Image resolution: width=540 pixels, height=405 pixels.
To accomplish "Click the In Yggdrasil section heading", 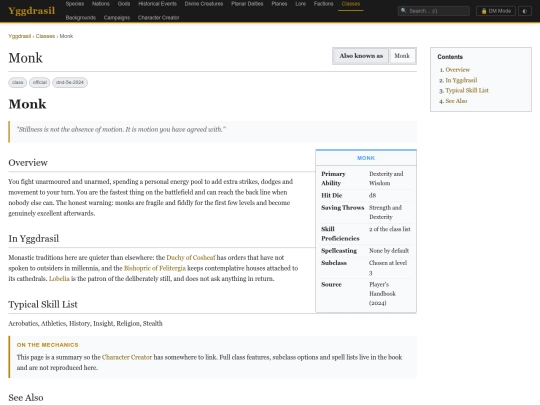I will tap(33, 239).
